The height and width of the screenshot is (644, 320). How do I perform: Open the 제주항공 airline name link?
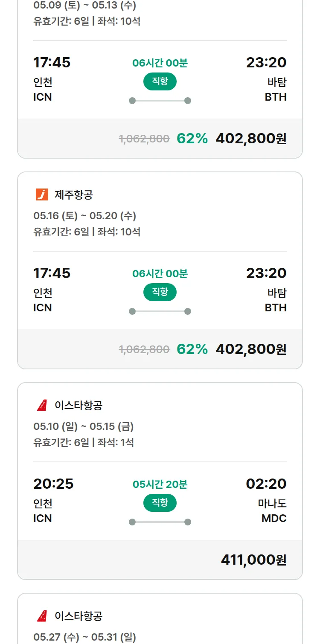[x=74, y=195]
